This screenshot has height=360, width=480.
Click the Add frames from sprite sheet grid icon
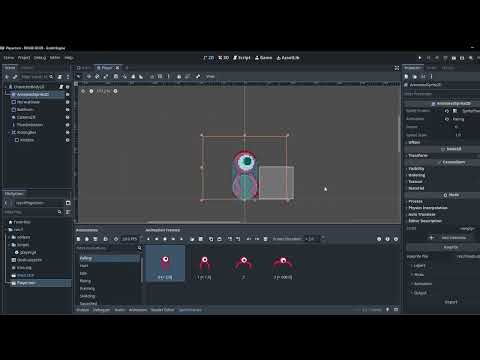pos(201,239)
